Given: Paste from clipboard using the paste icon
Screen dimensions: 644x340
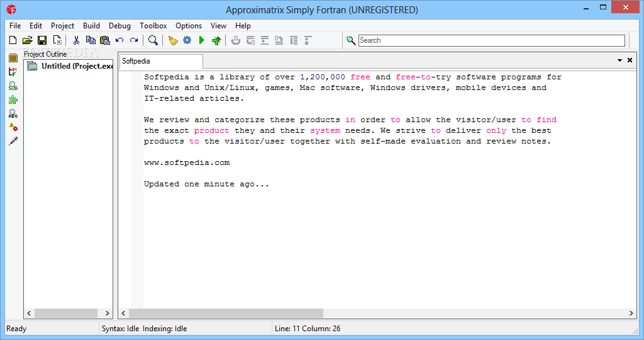Looking at the screenshot, I should [x=105, y=40].
